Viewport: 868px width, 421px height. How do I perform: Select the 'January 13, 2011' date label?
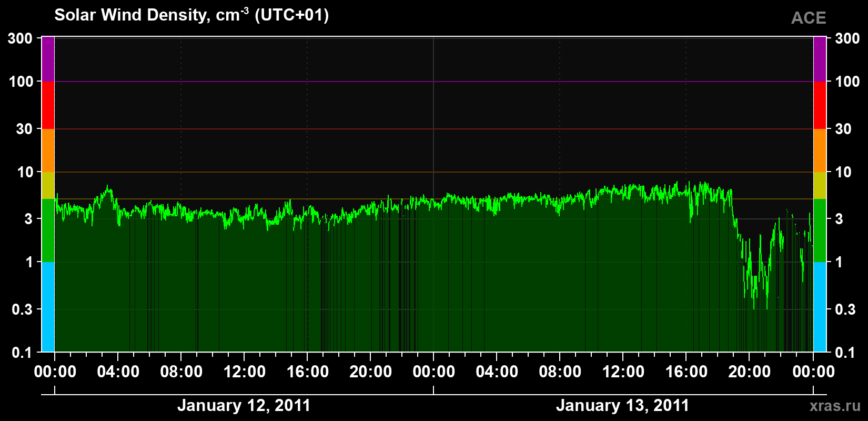[x=622, y=406]
